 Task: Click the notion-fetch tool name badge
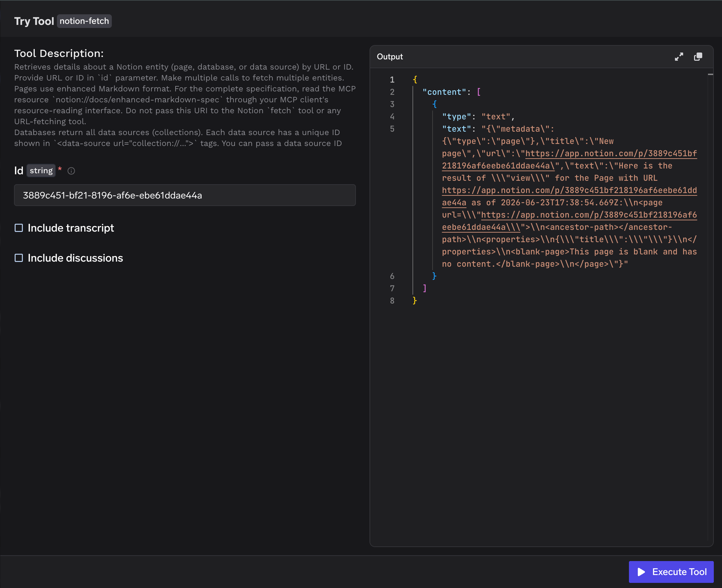click(x=84, y=21)
